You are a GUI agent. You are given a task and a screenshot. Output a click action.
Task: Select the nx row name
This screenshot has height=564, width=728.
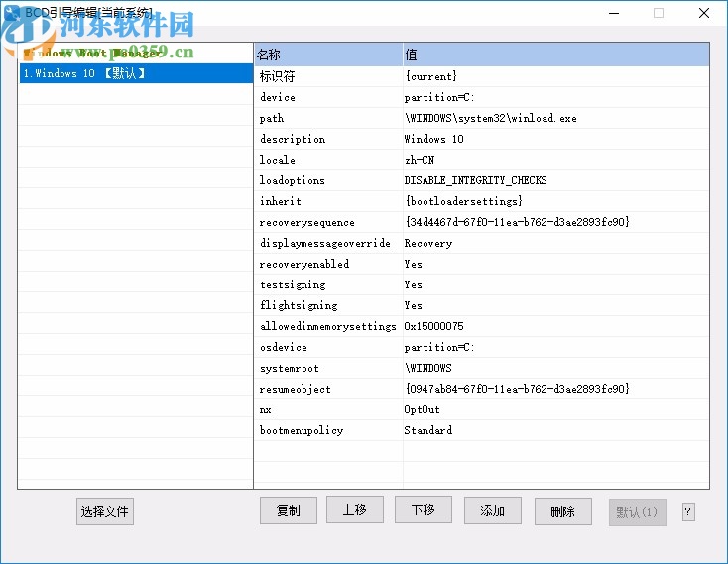point(265,410)
